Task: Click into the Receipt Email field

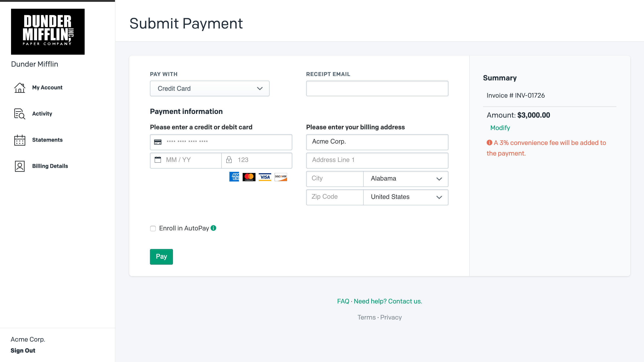Action: point(377,88)
